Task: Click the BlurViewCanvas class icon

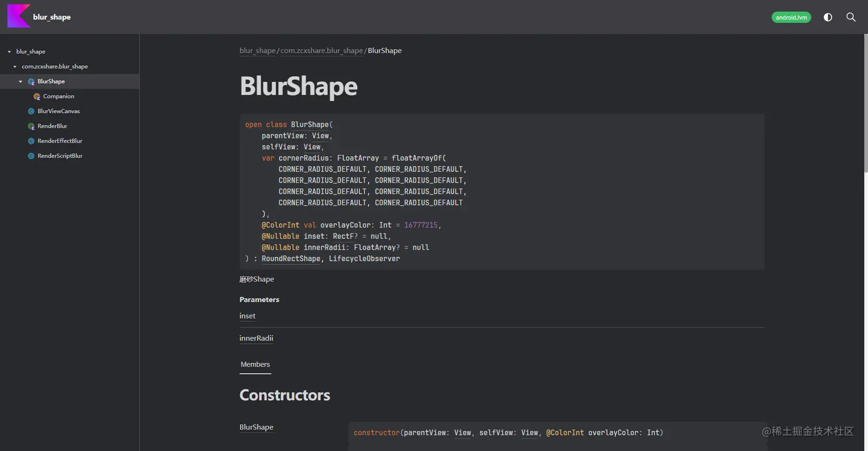Action: coord(30,111)
